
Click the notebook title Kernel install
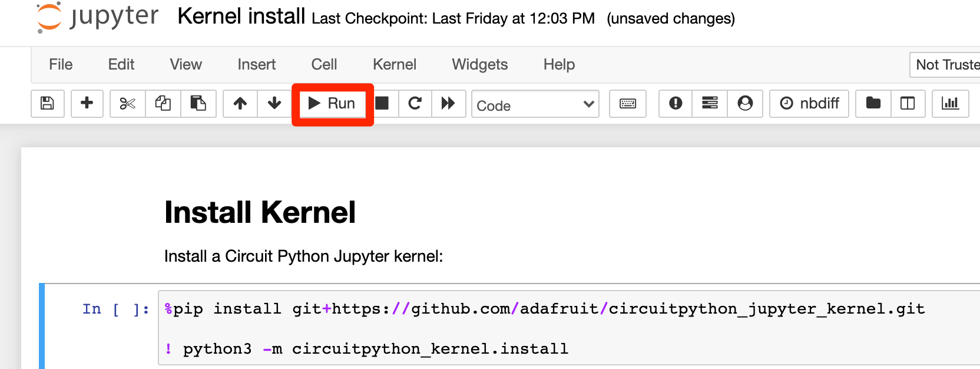point(241,17)
